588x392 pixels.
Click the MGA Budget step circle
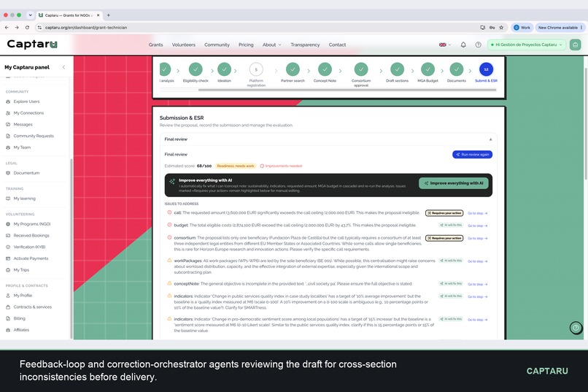428,69
